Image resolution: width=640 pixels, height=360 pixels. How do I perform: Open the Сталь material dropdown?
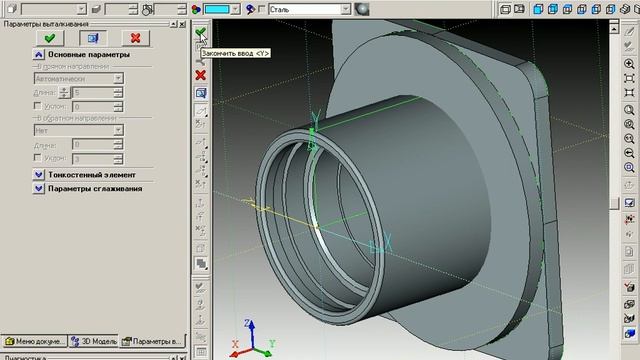coord(346,9)
